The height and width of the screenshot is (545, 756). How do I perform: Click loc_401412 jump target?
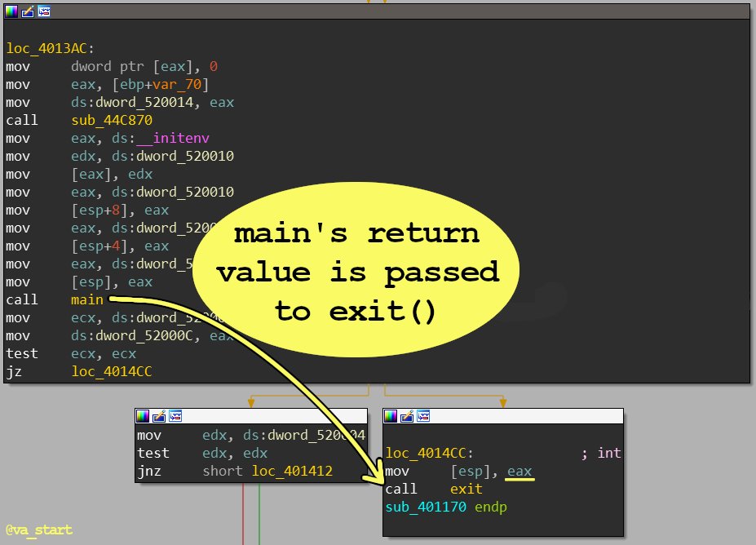(292, 472)
